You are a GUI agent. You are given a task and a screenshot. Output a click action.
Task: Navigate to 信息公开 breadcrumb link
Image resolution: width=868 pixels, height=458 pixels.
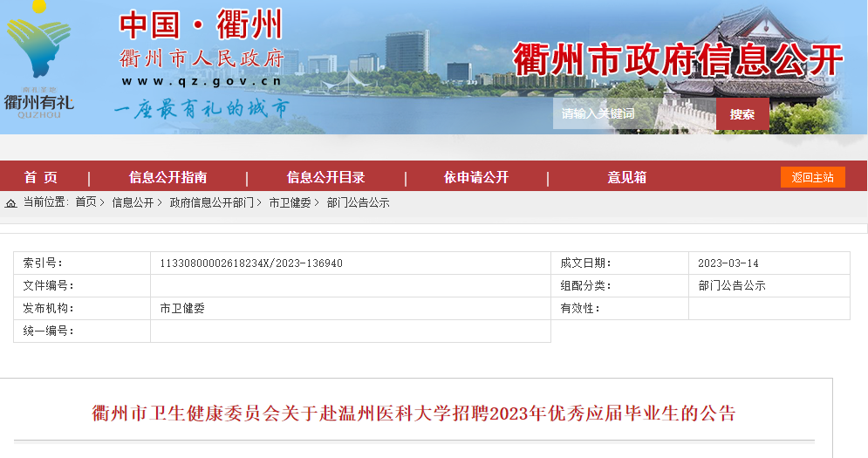132,202
